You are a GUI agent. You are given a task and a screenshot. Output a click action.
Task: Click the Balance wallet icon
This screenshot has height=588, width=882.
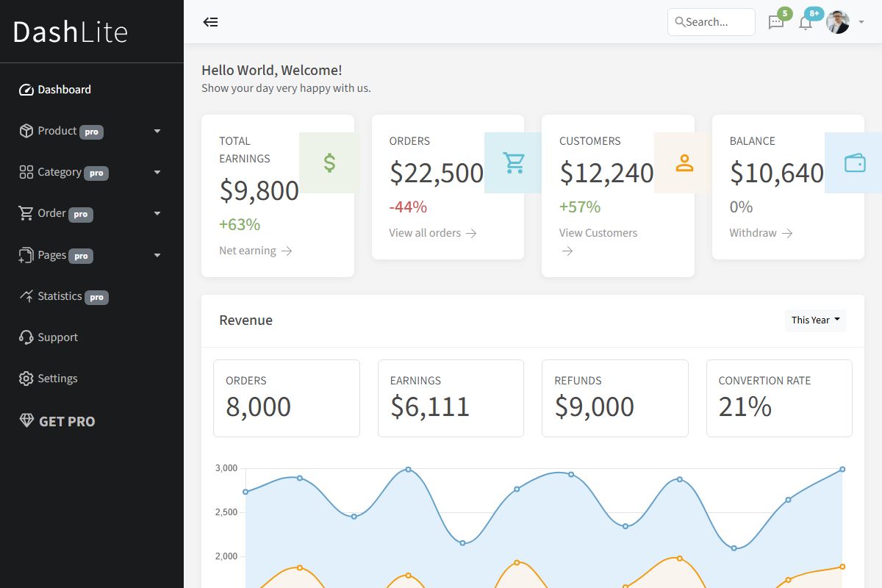[x=854, y=162]
